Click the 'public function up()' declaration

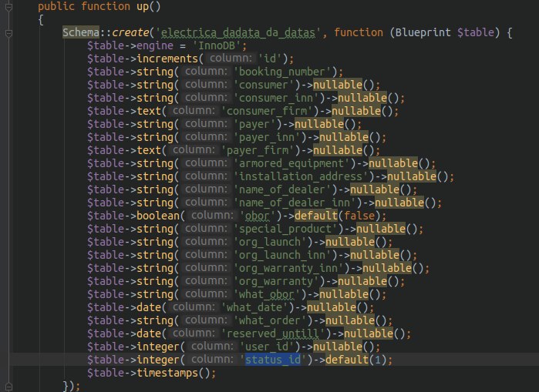(99, 6)
